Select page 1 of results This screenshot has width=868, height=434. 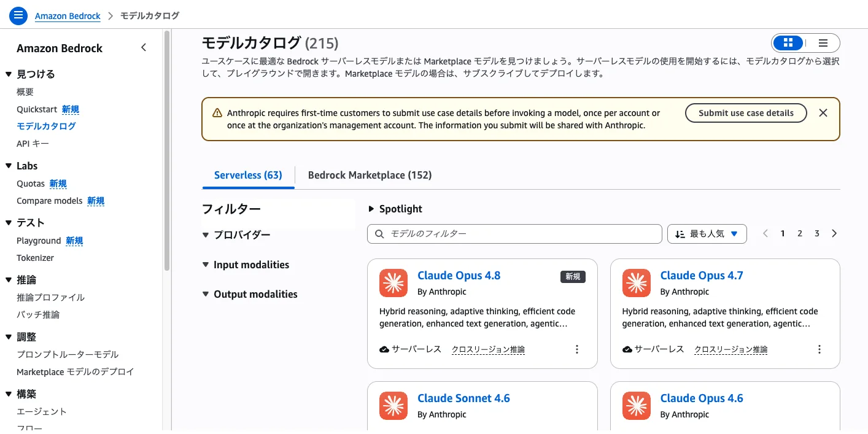tap(783, 233)
